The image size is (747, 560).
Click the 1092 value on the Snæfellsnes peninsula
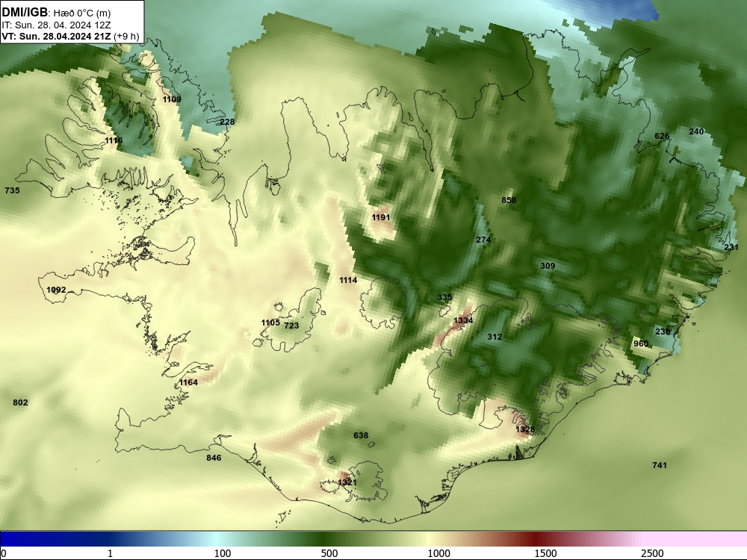(x=56, y=290)
